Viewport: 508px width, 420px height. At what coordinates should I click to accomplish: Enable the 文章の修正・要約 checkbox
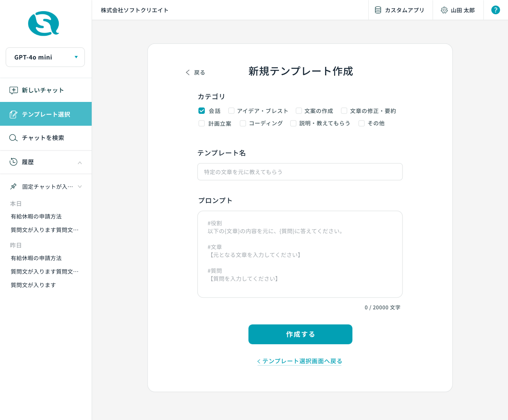tap(344, 111)
